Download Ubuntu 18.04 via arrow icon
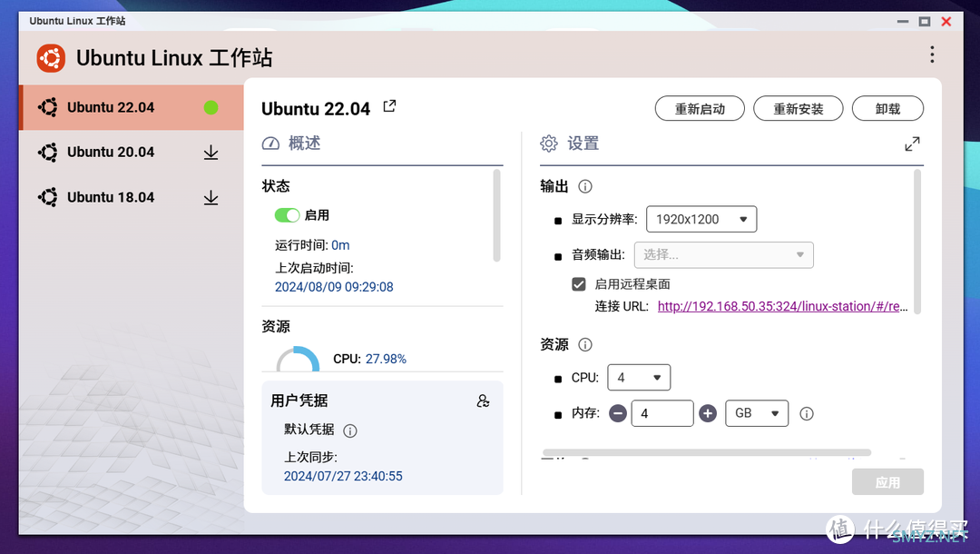The width and height of the screenshot is (980, 554). click(x=211, y=198)
